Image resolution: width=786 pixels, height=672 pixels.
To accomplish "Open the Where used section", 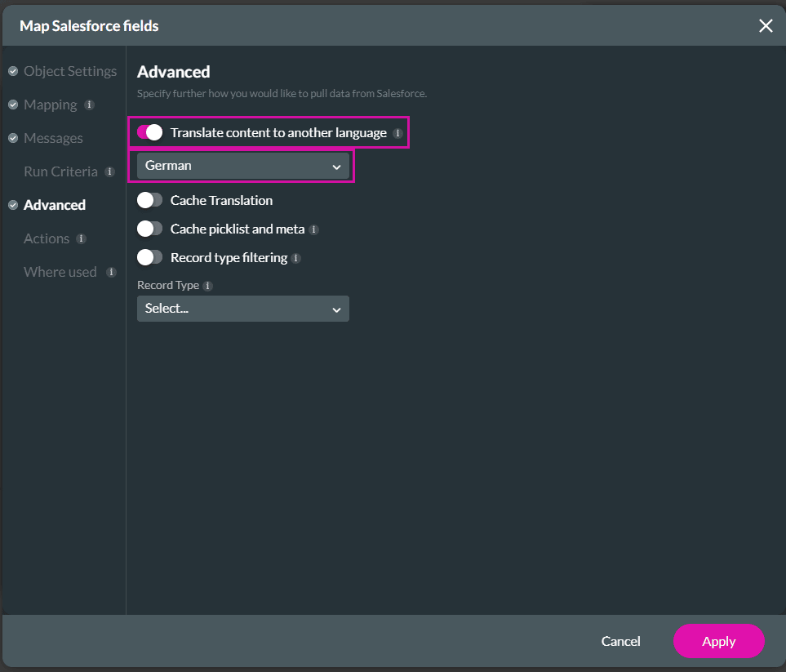I will coord(60,272).
